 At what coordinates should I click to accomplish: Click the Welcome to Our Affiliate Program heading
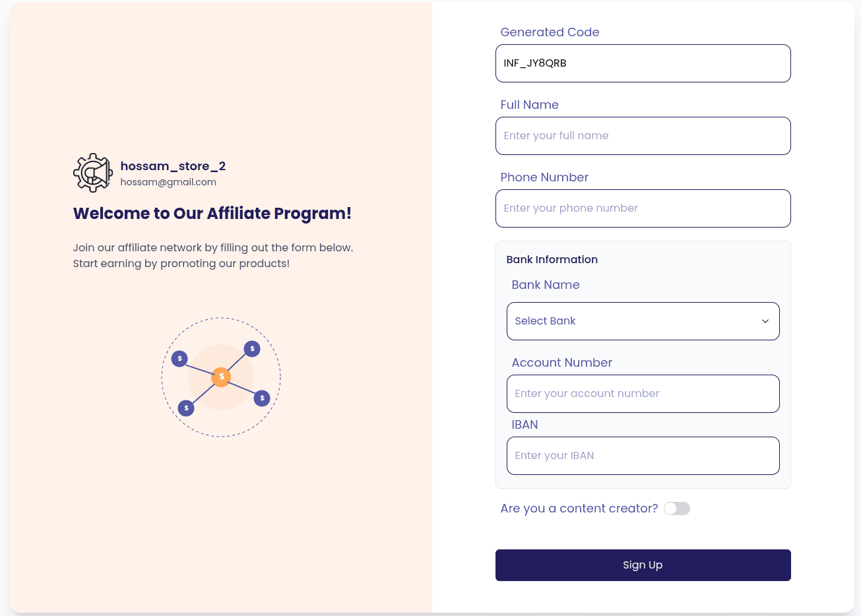point(212,214)
